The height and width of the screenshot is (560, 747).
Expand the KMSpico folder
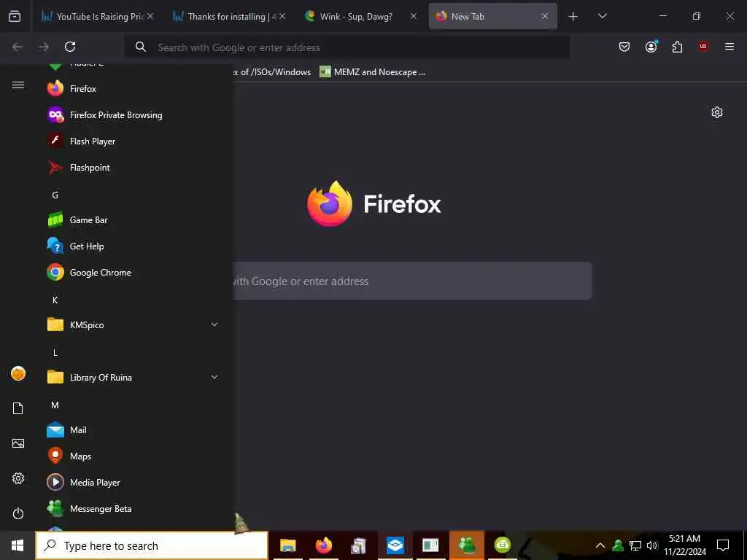click(131, 324)
